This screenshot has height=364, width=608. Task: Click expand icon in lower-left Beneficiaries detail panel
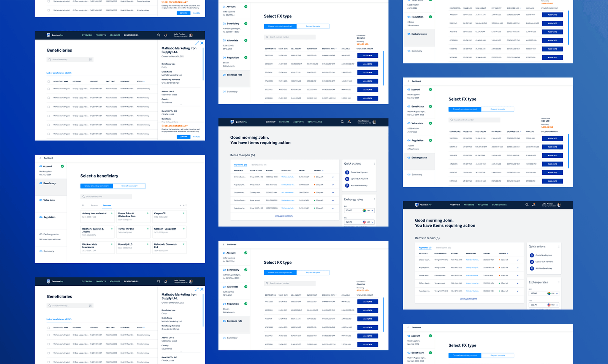click(x=197, y=290)
